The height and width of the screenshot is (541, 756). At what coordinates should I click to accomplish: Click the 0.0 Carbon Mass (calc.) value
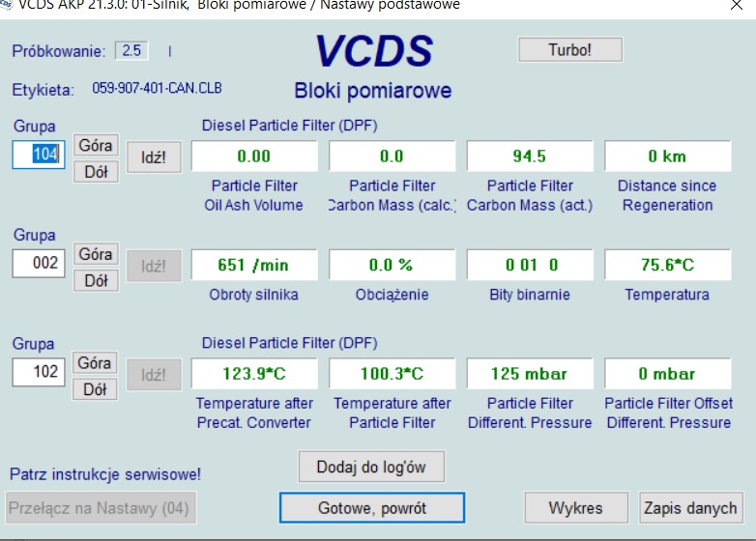(392, 157)
